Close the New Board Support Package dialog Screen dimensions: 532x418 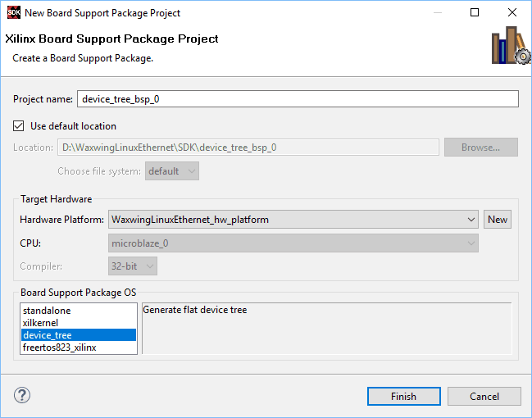pos(512,12)
